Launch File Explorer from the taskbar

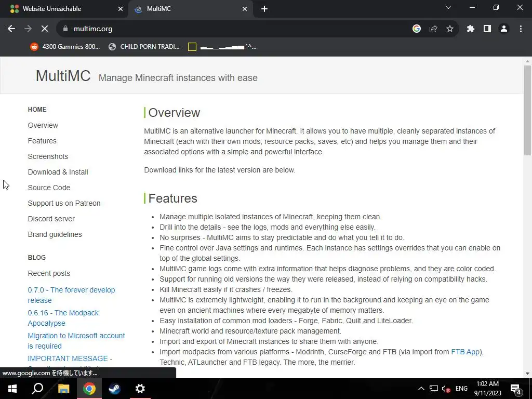tap(63, 389)
